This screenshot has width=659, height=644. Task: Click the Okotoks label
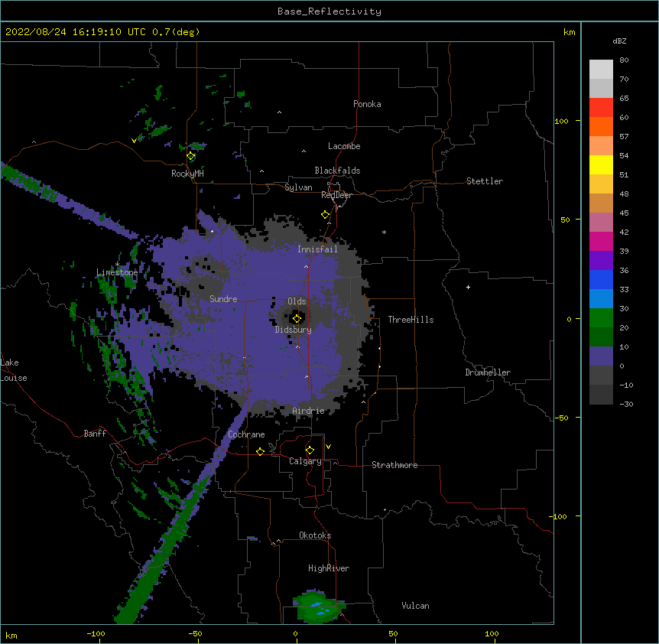pos(315,535)
